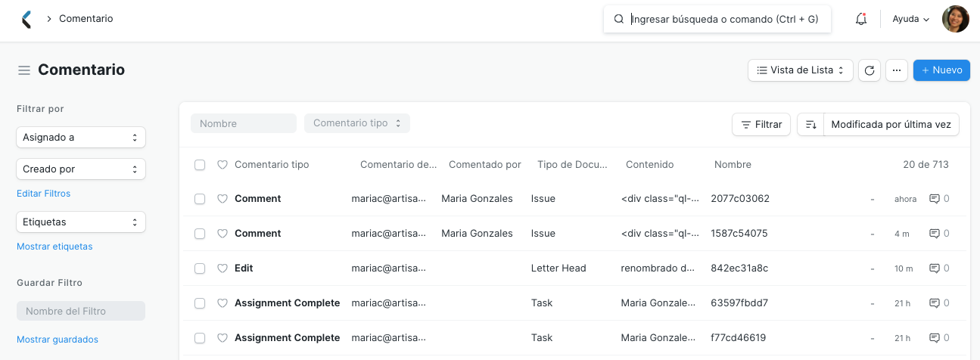Click the 'renombrado d...' content cell
Screen dimensions: 980x360
pos(658,268)
